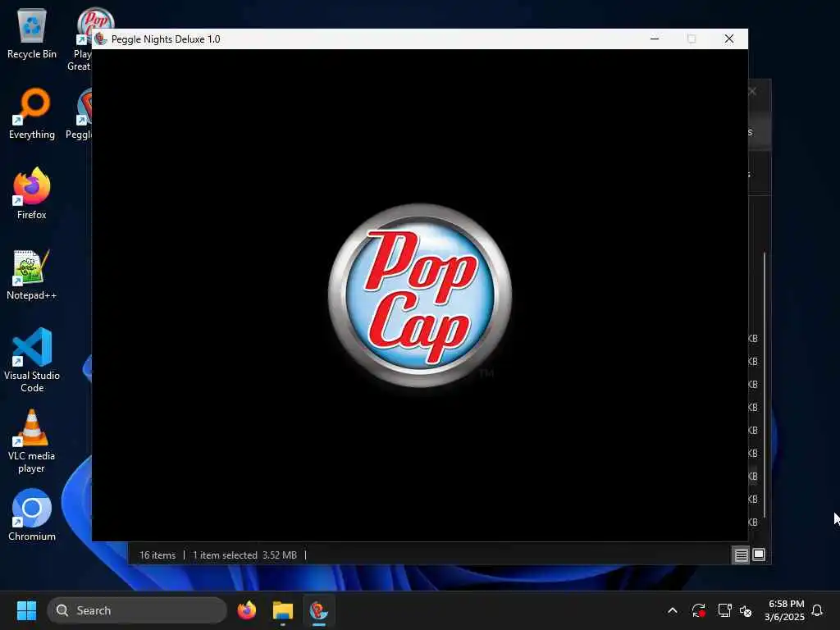840x630 pixels.
Task: Switch File Explorer to large thumbnails view
Action: pyautogui.click(x=759, y=555)
